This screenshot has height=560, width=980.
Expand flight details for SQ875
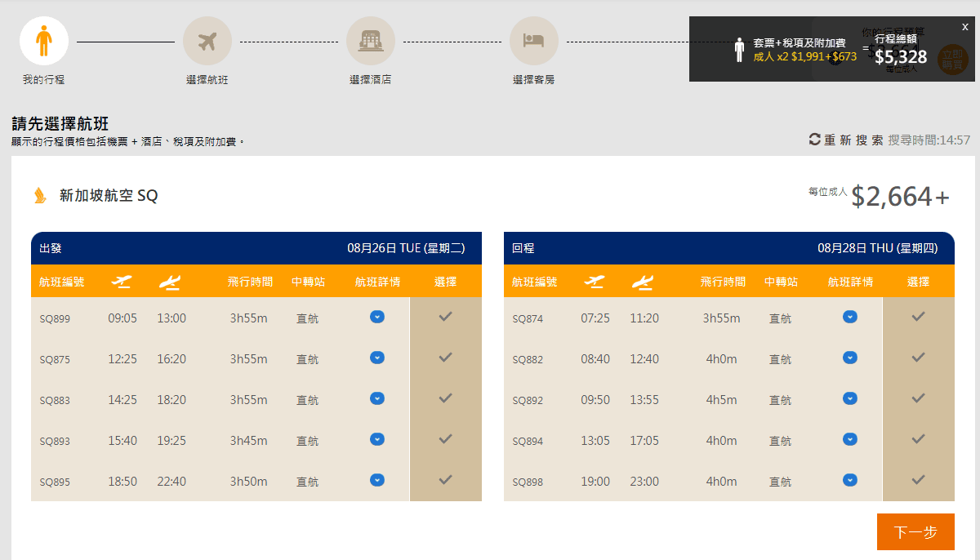tap(377, 358)
